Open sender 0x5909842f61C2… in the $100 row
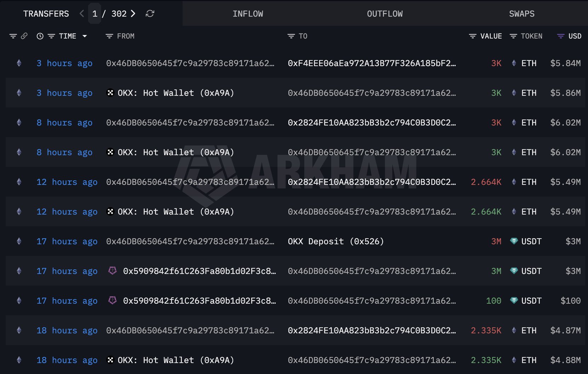The height and width of the screenshot is (374, 588). [200, 301]
